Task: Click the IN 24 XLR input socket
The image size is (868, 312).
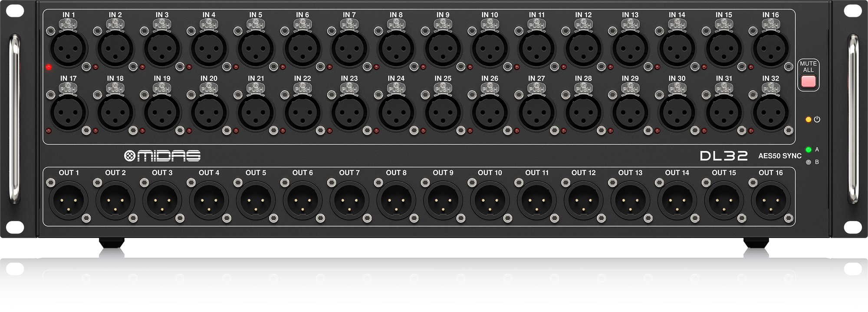Action: pyautogui.click(x=396, y=112)
